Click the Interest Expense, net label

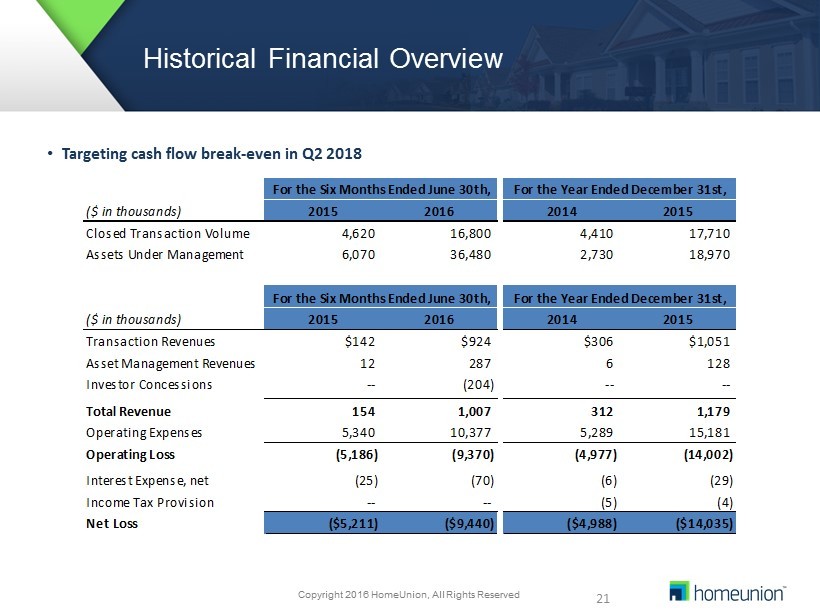[146, 480]
